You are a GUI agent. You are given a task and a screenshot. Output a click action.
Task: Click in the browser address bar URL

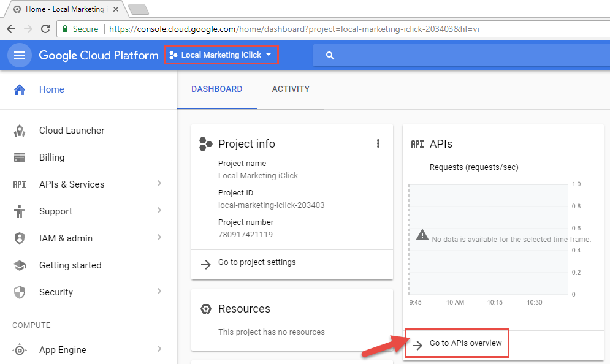[x=294, y=29]
